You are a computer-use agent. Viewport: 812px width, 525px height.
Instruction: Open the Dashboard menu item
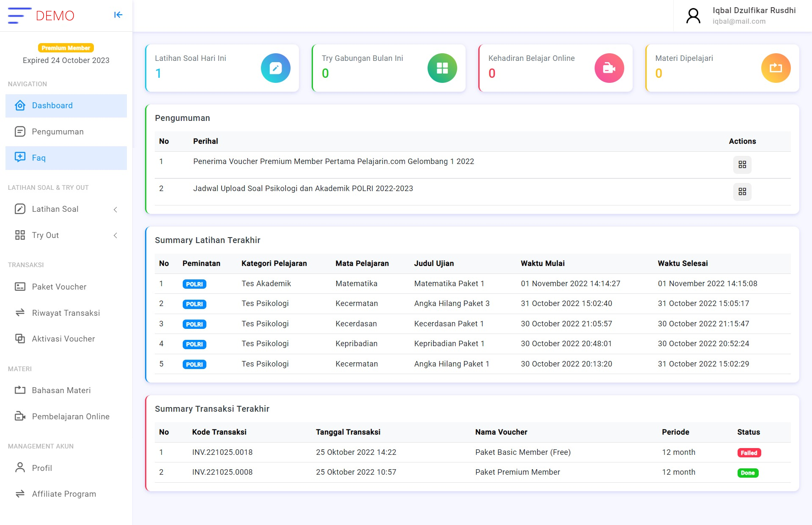pos(66,106)
